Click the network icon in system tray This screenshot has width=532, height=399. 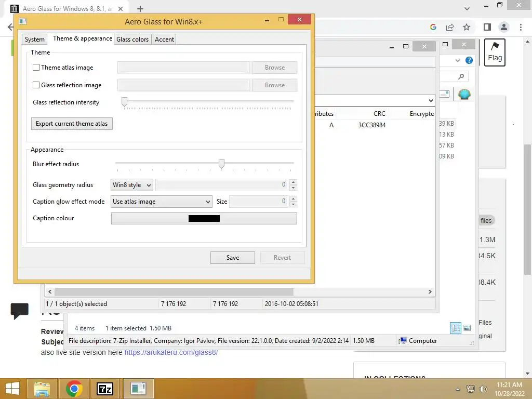470,389
